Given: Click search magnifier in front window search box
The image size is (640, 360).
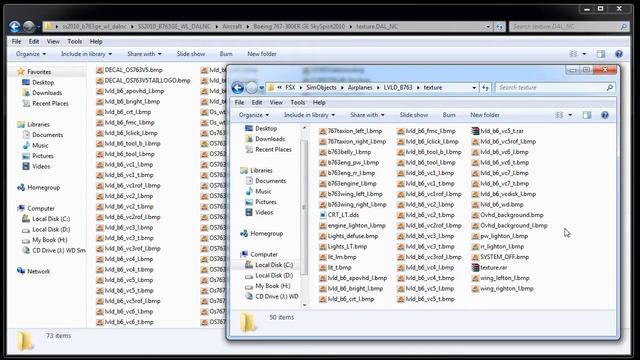Looking at the screenshot, I should click(x=610, y=87).
